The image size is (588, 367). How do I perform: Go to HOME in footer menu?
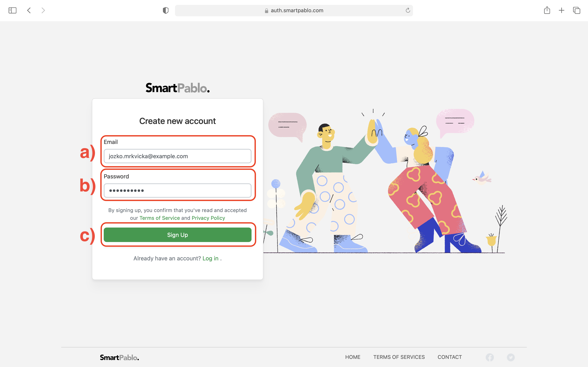click(x=353, y=357)
